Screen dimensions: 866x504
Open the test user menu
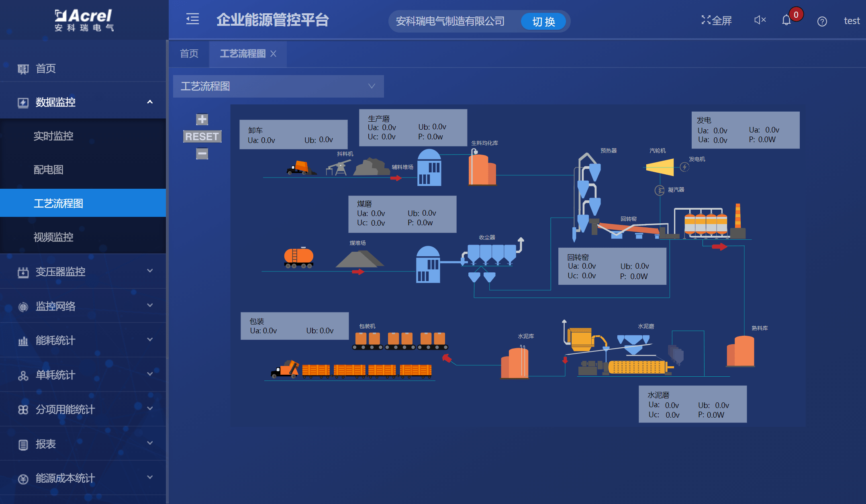[x=852, y=21]
